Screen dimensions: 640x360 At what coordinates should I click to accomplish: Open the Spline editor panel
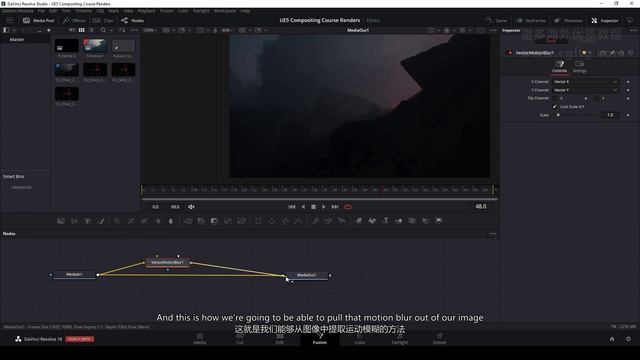496,20
